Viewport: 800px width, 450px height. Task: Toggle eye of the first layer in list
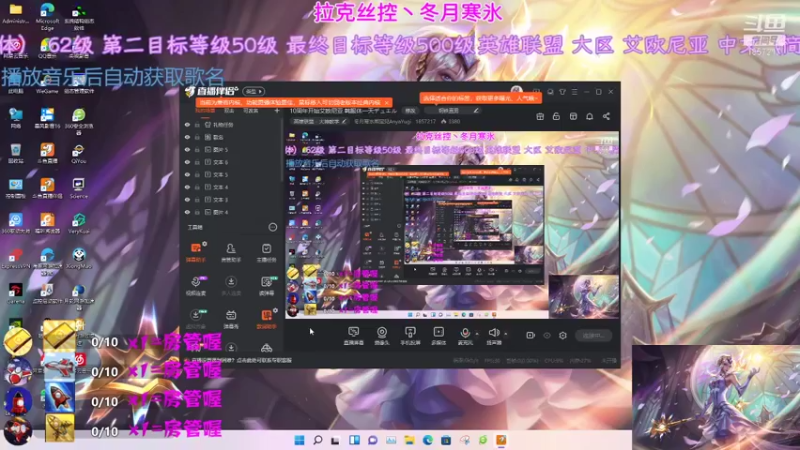pos(187,124)
